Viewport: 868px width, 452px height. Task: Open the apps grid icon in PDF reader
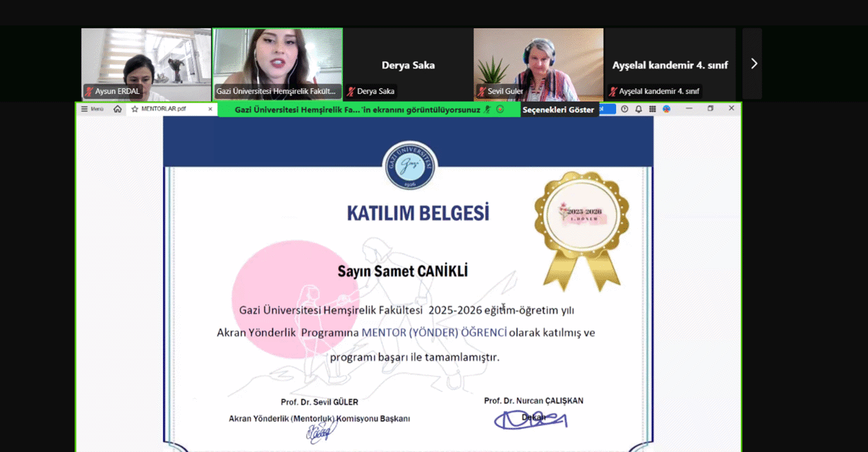click(x=652, y=109)
